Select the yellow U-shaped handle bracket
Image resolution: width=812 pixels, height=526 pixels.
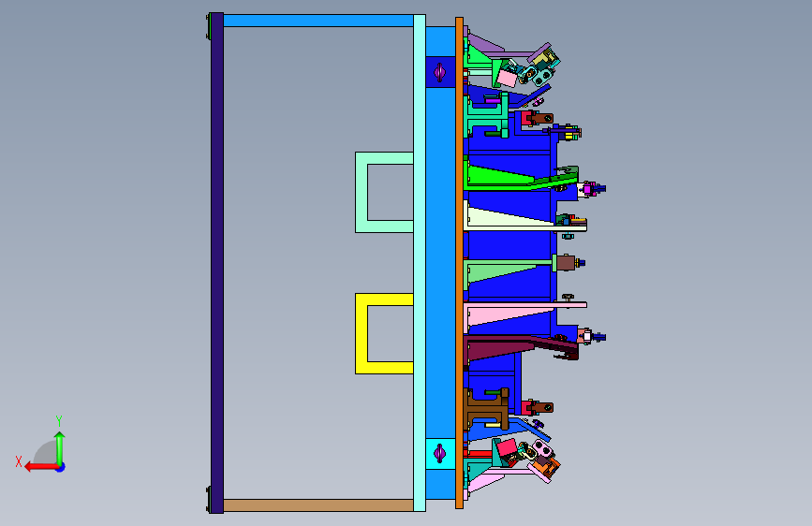[362, 333]
